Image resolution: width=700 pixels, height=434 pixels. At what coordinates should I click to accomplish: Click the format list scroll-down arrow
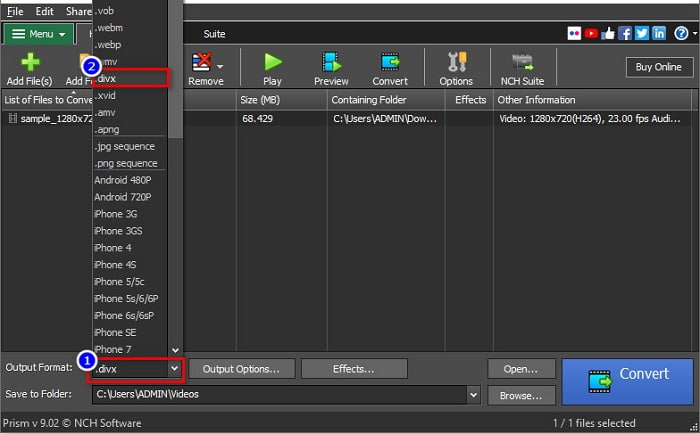(x=175, y=350)
